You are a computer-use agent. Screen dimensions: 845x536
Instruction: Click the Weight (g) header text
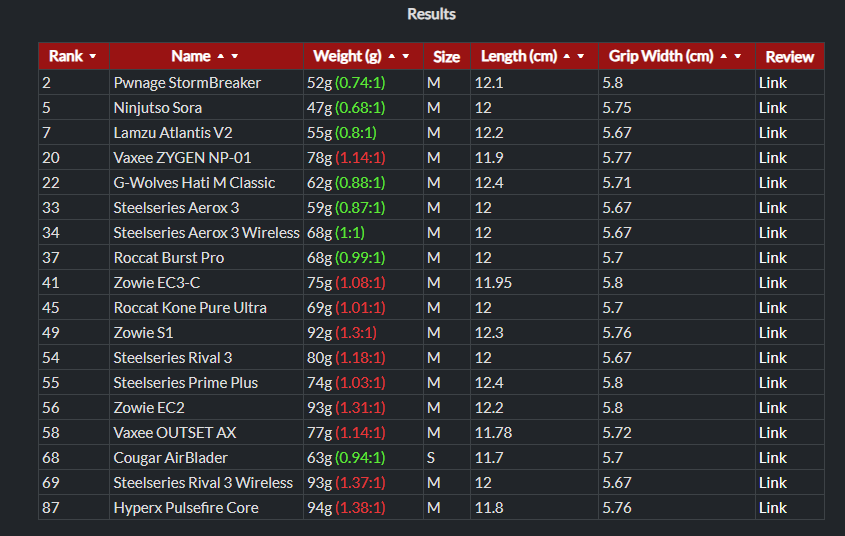point(348,56)
